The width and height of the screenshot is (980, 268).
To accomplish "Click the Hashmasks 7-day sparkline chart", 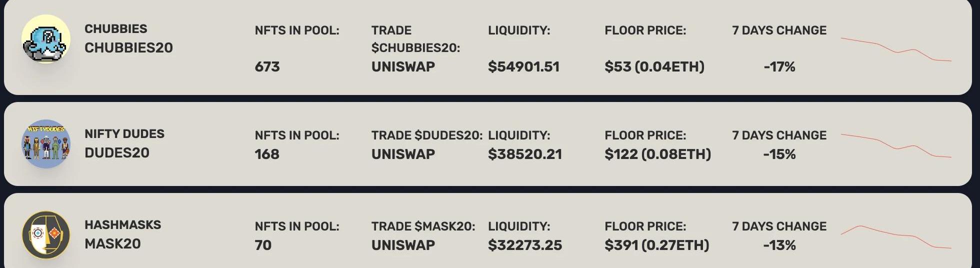I will point(895,236).
